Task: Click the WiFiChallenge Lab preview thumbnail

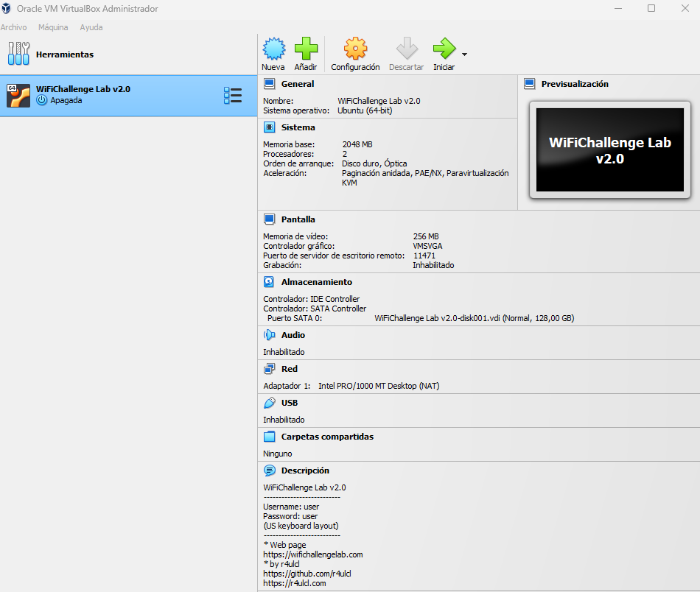Action: click(x=610, y=150)
